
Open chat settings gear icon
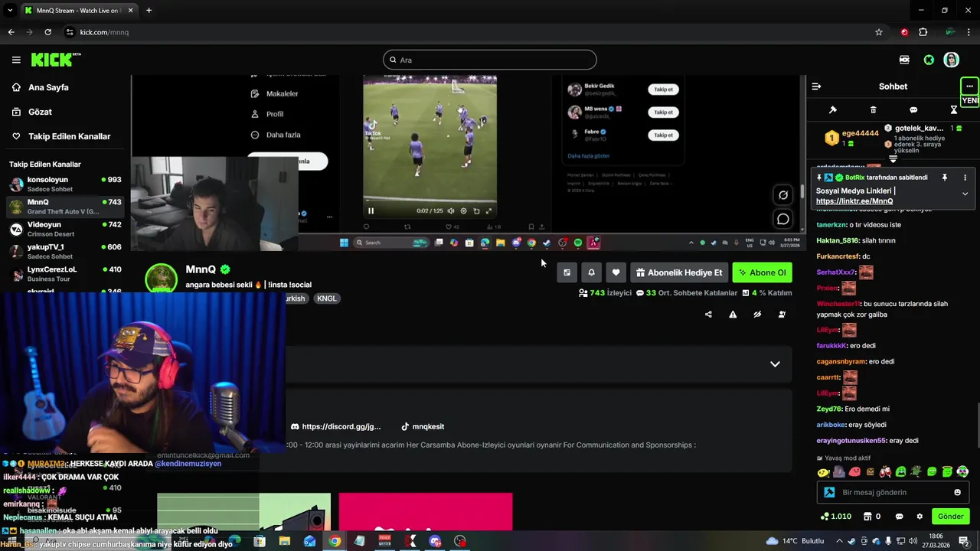[920, 517]
